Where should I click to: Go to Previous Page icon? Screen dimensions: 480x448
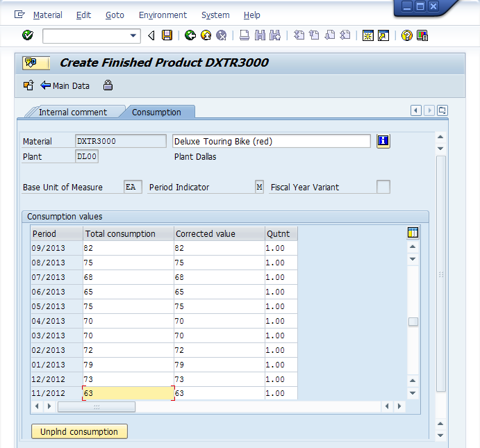tap(314, 35)
